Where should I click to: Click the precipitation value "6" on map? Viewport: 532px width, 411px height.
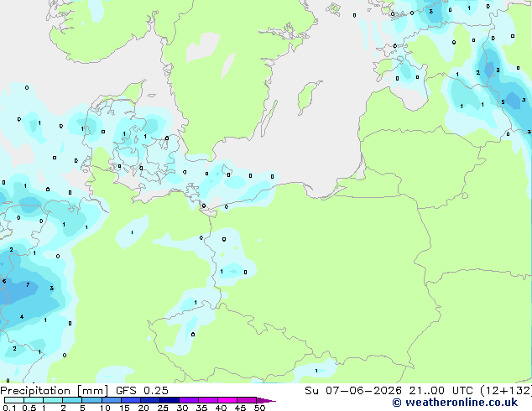coord(4,281)
